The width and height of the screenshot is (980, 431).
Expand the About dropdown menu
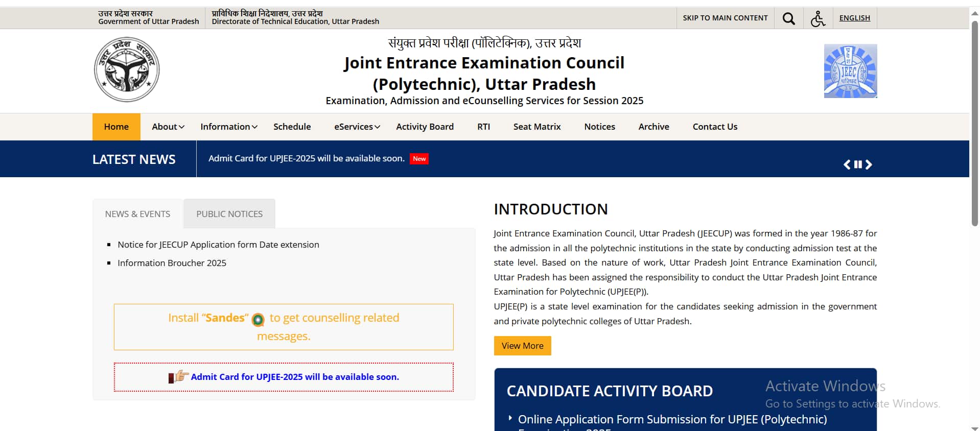[168, 127]
